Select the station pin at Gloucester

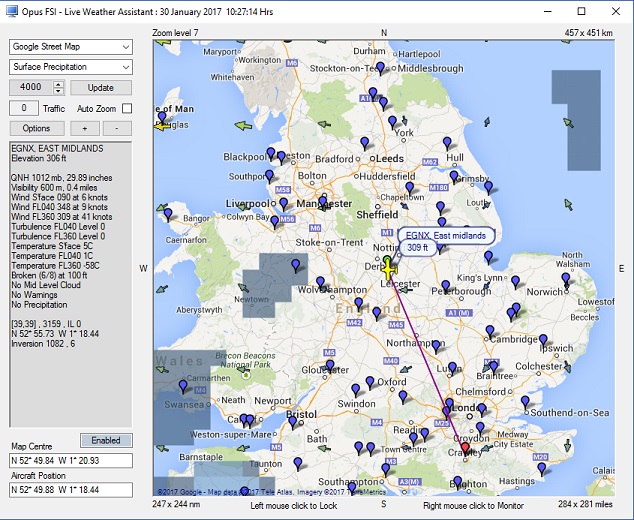(x=330, y=366)
